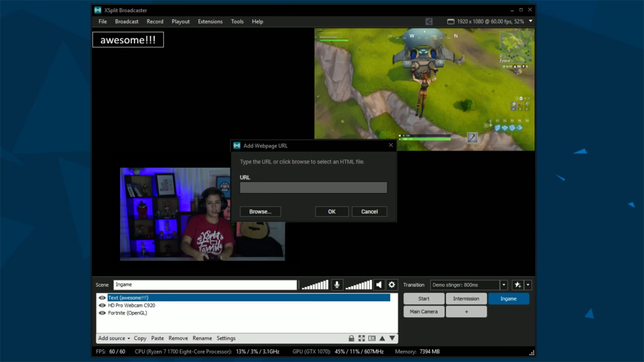Click the transition favorites star icon
Image resolution: width=644 pixels, height=362 pixels.
coord(518,285)
